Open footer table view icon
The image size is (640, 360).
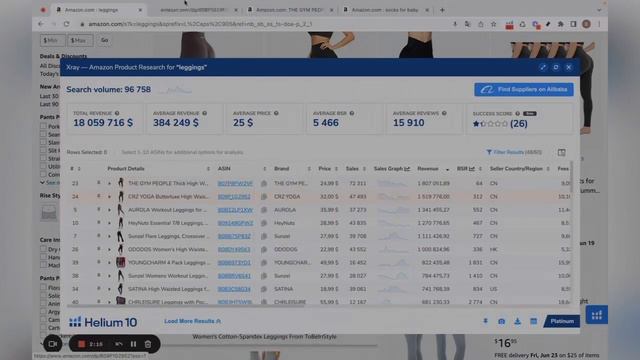point(533,322)
